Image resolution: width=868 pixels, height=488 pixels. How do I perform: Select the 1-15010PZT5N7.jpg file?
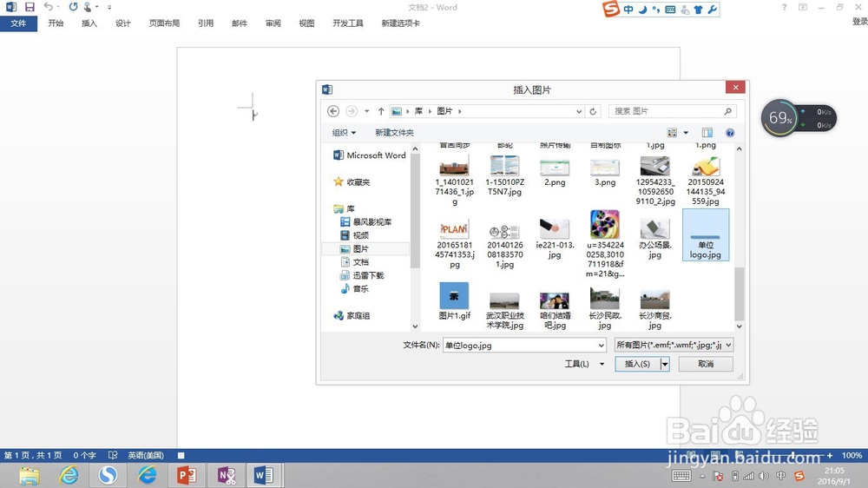[x=505, y=176]
